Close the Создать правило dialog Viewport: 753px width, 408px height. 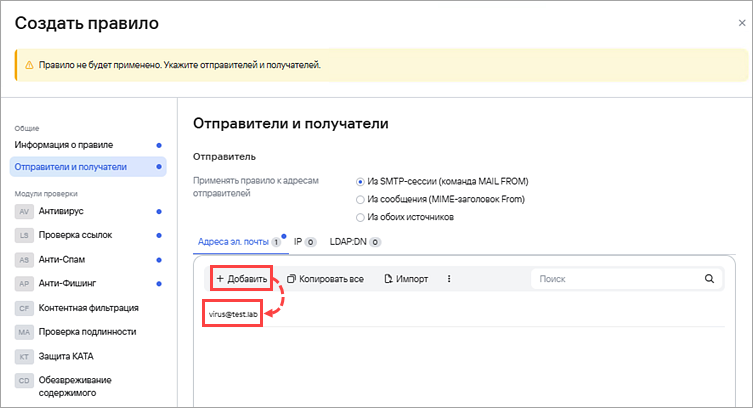[742, 23]
